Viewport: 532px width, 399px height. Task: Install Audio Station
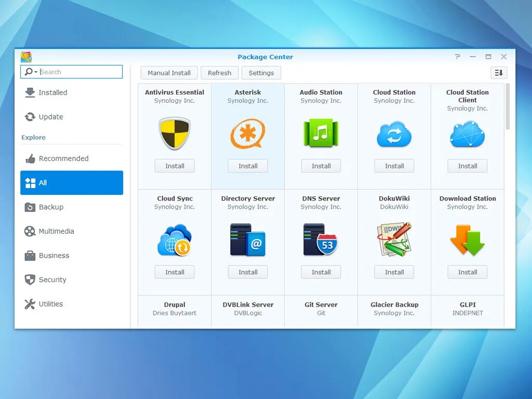tap(321, 166)
